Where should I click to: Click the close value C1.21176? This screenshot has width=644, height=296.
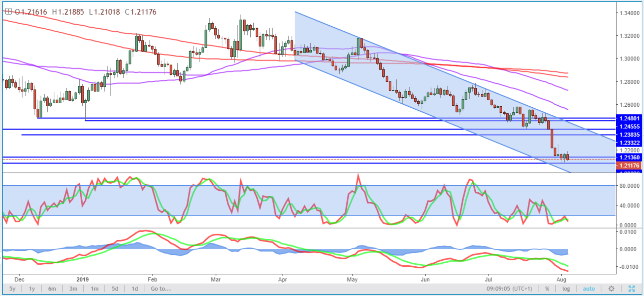(x=141, y=12)
